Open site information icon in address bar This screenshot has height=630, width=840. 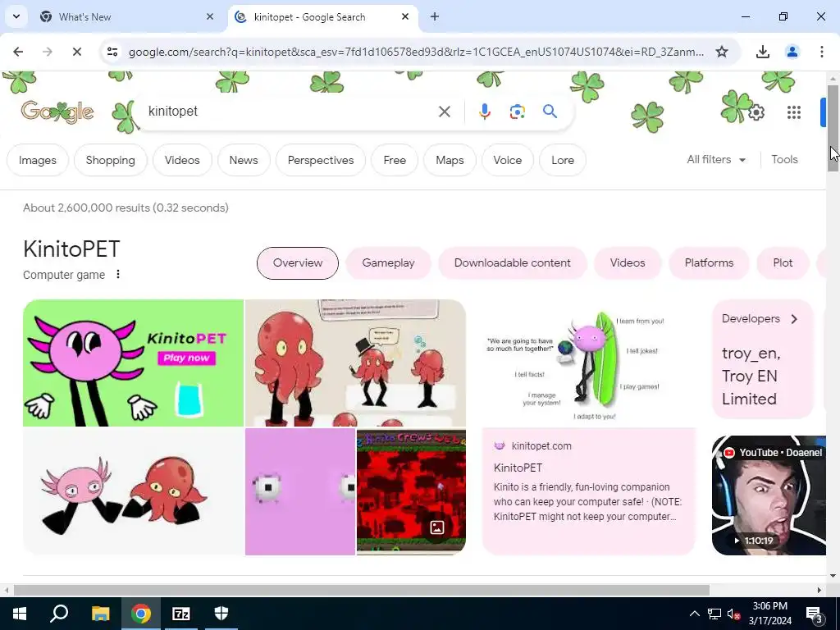point(112,52)
